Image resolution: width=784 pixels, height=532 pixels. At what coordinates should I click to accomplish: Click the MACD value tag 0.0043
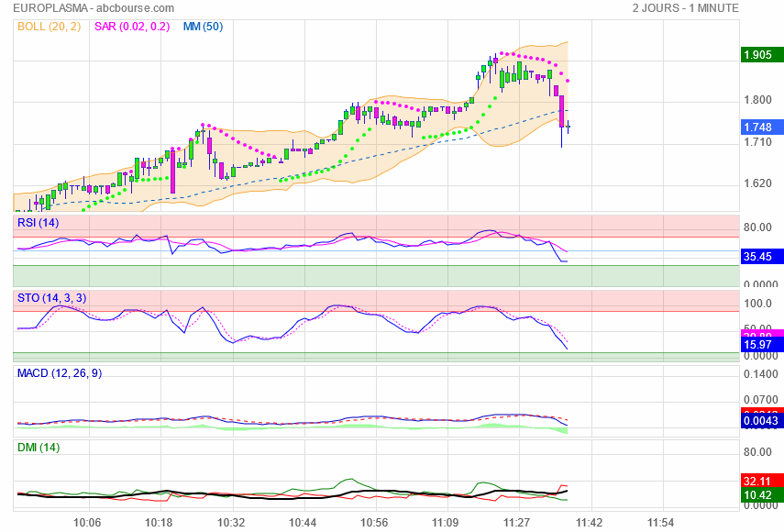[762, 421]
